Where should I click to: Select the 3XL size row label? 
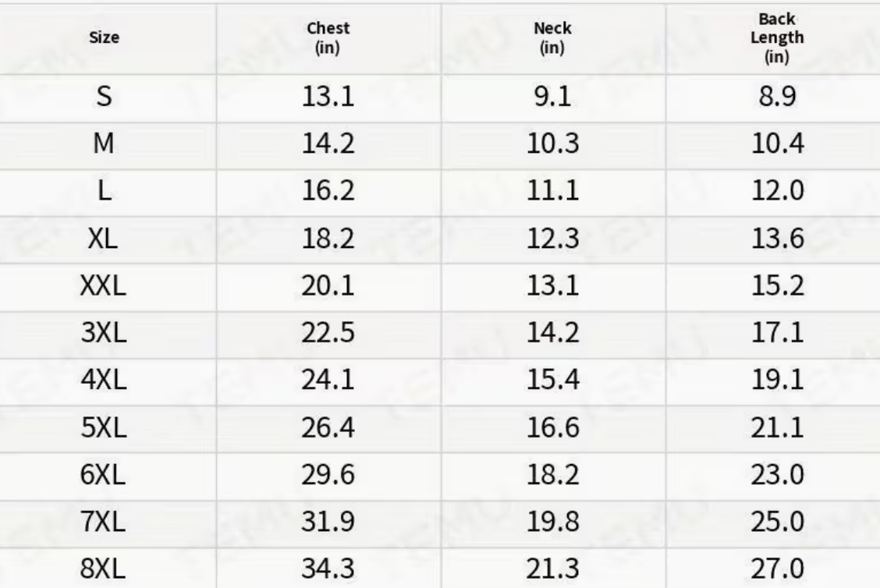pos(103,335)
